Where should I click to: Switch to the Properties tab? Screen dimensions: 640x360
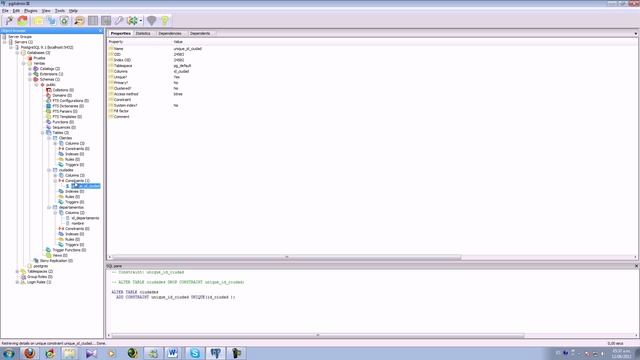[x=121, y=33]
